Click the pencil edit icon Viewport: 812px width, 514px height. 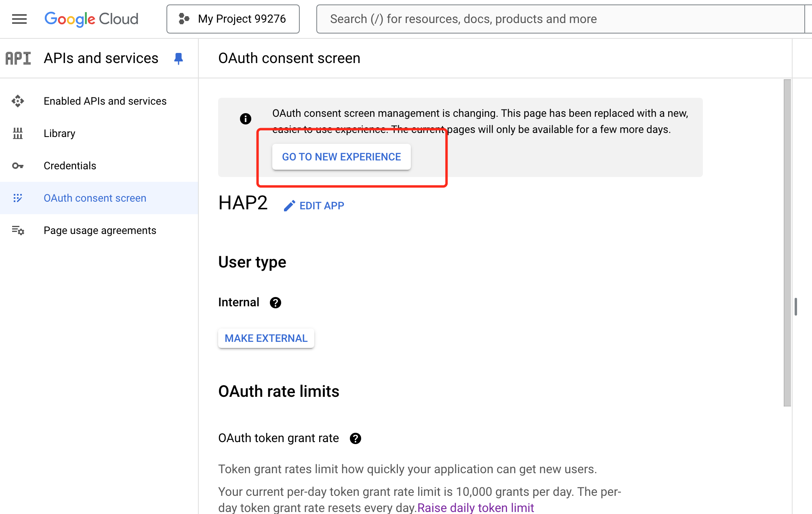289,206
